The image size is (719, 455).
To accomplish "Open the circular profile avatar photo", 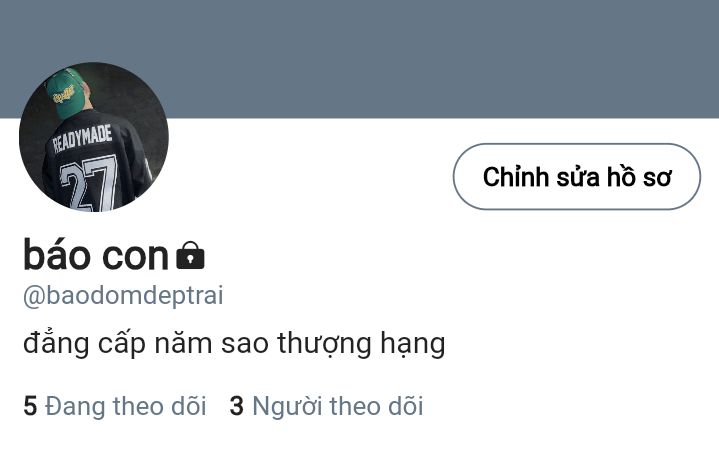I will (94, 137).
